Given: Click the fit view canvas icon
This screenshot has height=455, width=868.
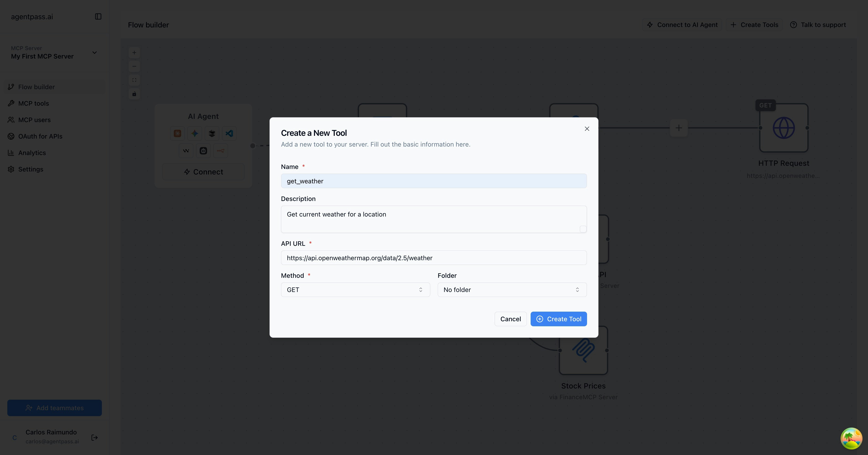Looking at the screenshot, I should [134, 80].
